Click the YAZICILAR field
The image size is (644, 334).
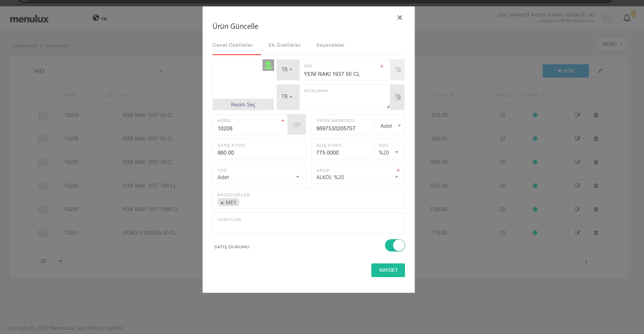point(308,223)
